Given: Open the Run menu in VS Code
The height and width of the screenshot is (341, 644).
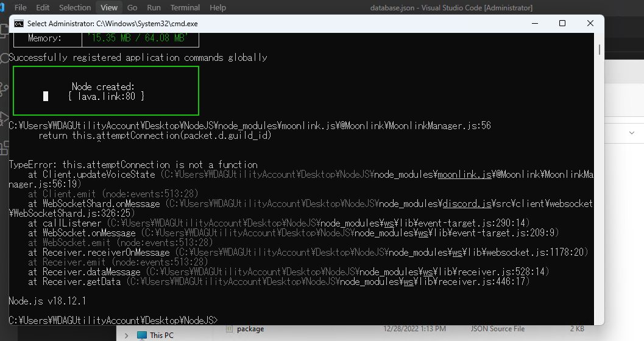Looking at the screenshot, I should coord(154,7).
